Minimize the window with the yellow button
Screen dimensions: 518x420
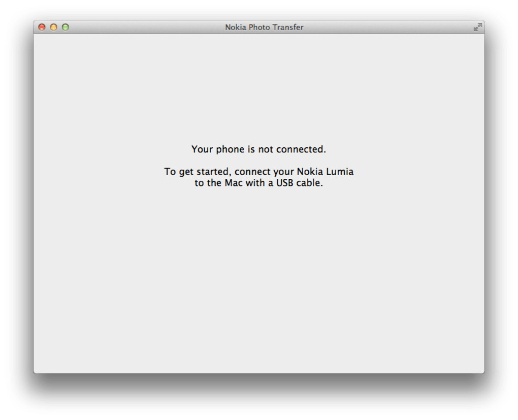[x=53, y=27]
